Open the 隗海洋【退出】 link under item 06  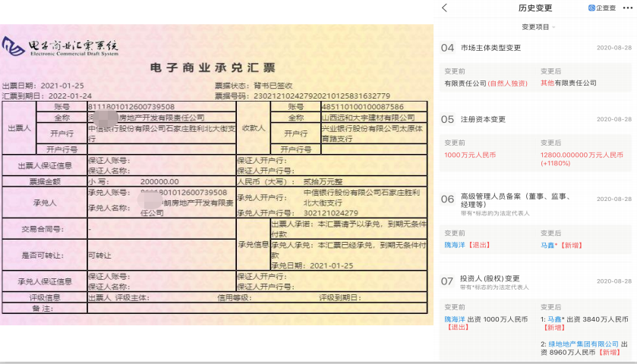467,245
